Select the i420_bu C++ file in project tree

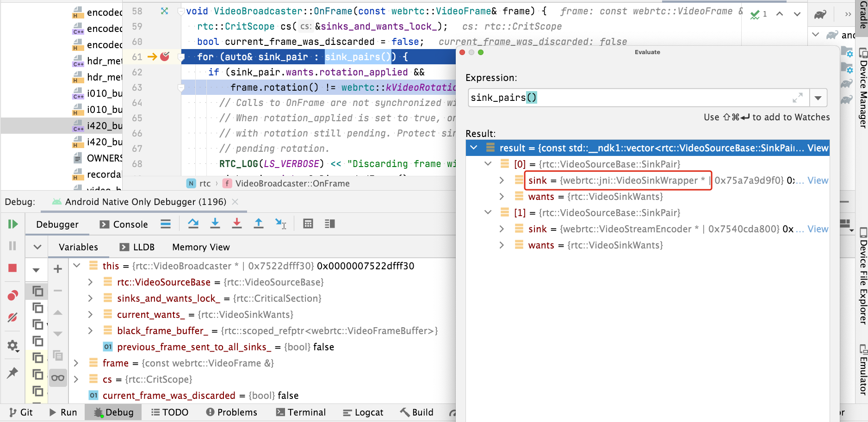[x=97, y=126]
